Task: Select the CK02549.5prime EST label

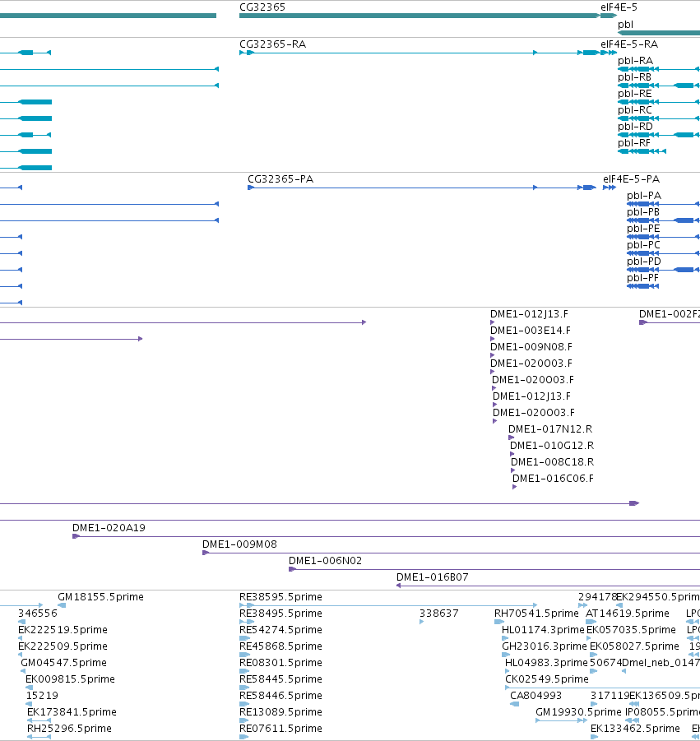Action: pyautogui.click(x=547, y=679)
